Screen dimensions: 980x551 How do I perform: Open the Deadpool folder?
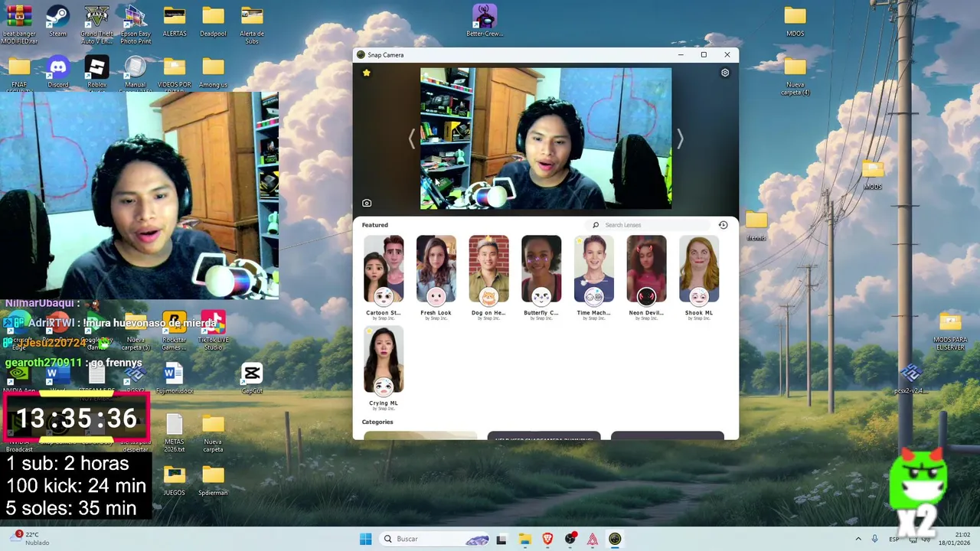(x=213, y=21)
